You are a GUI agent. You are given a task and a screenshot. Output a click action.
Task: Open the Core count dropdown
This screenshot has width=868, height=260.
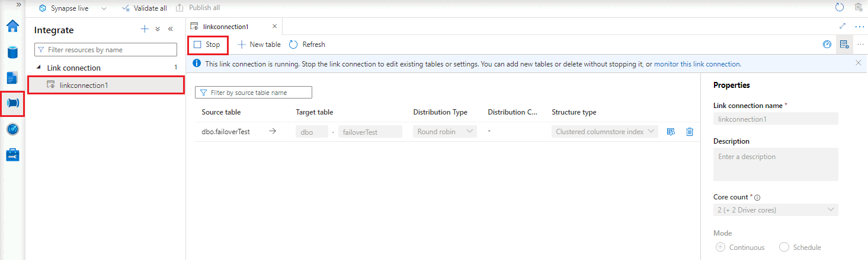[776, 210]
